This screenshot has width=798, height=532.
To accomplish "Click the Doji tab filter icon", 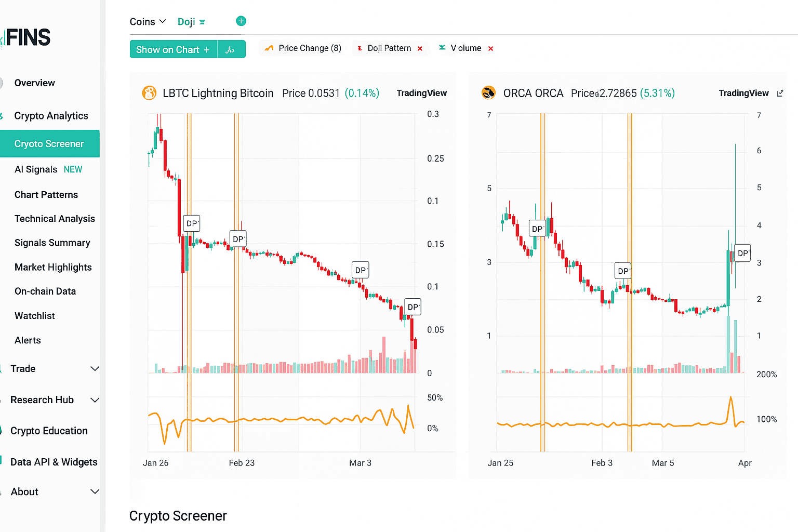I will point(202,22).
